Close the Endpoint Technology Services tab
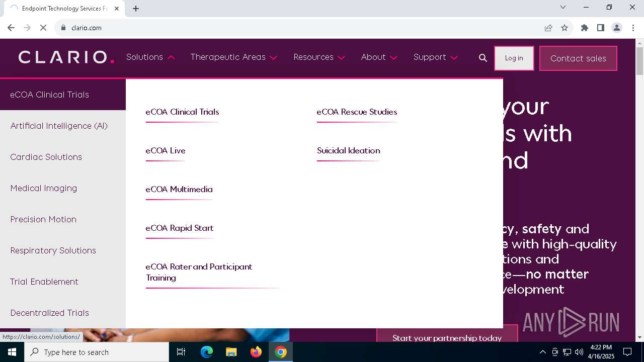The height and width of the screenshot is (362, 644). coord(117,8)
